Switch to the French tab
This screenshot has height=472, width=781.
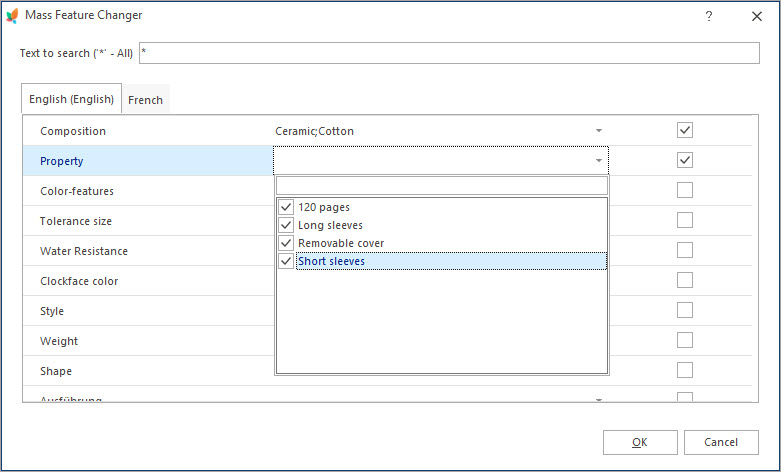pyautogui.click(x=145, y=100)
